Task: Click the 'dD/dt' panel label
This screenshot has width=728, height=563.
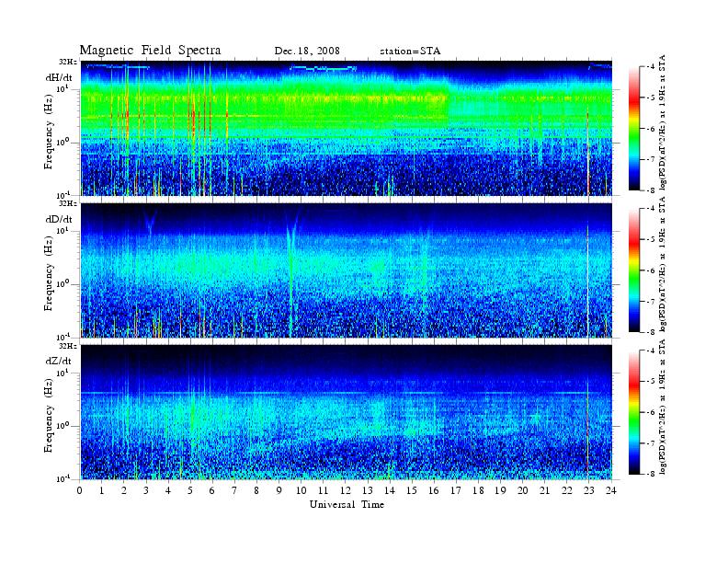Action: [x=59, y=219]
